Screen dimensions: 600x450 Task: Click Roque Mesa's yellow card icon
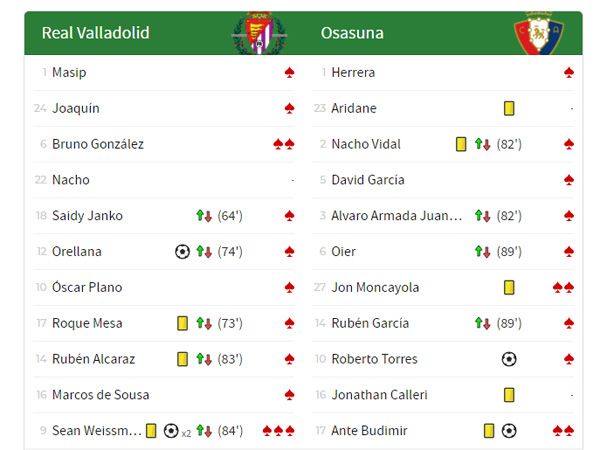[183, 323]
